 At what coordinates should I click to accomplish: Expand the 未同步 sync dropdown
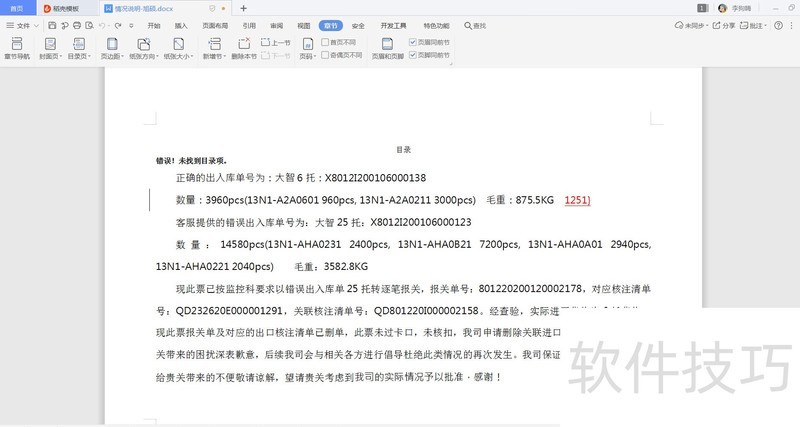point(707,26)
